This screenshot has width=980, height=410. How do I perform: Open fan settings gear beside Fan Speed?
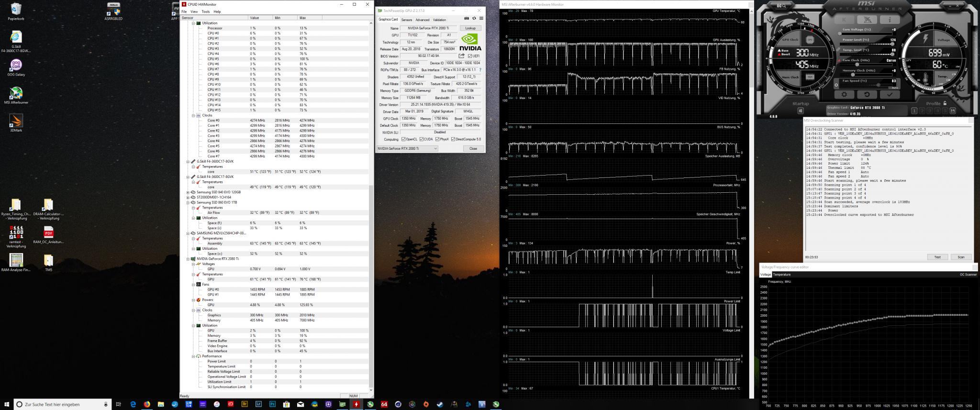(836, 85)
